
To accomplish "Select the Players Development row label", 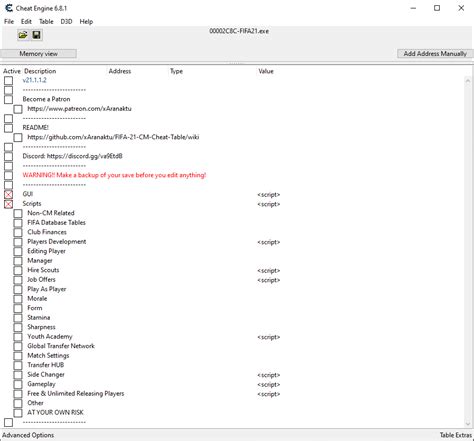I will point(57,242).
